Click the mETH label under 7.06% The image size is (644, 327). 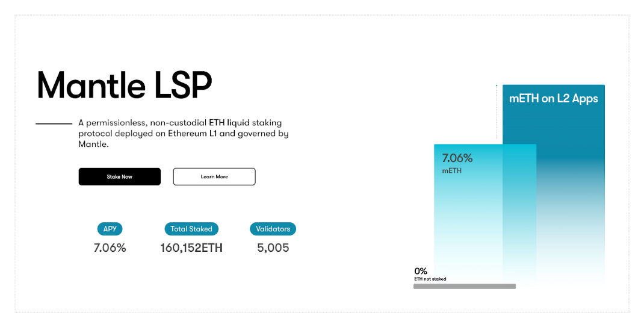click(452, 170)
